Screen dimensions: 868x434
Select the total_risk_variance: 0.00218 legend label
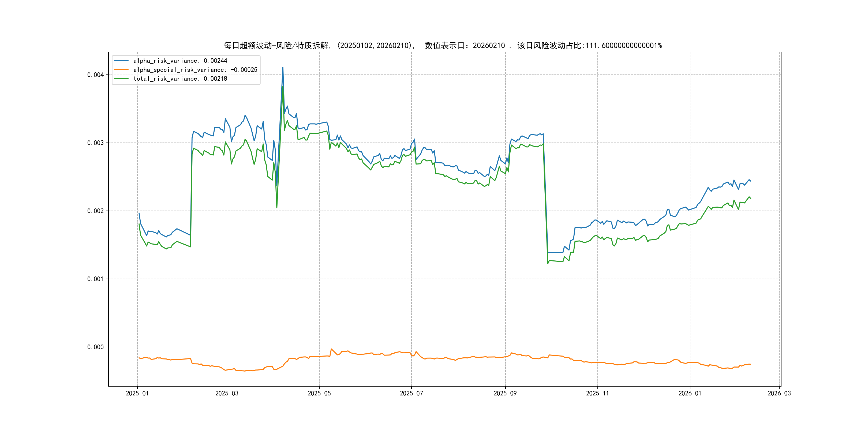point(180,78)
